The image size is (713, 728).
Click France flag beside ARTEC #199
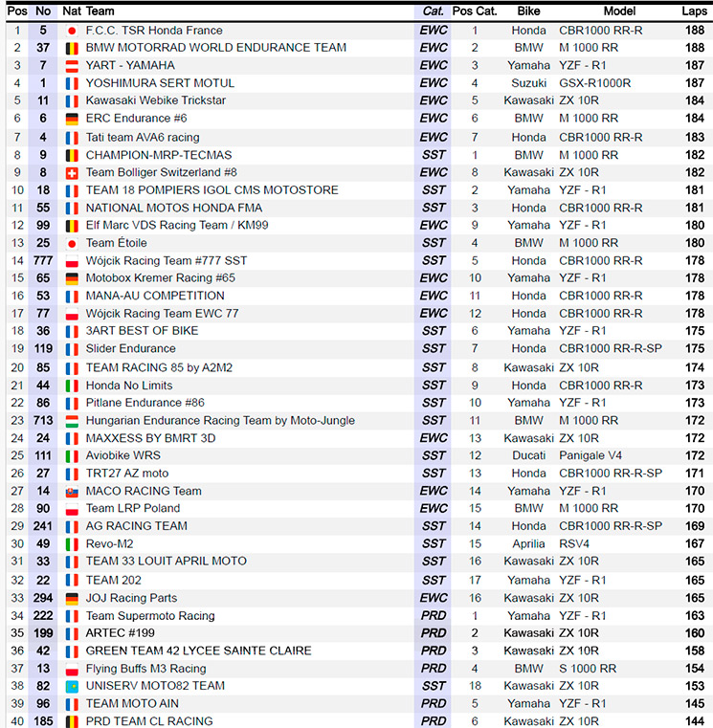72,633
